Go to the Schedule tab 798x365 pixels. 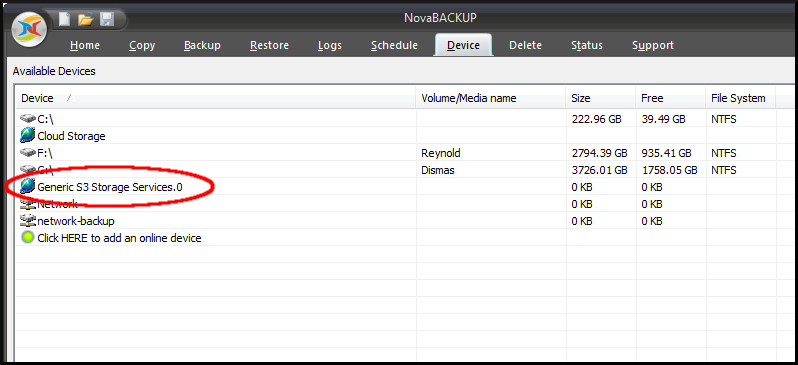(x=394, y=45)
